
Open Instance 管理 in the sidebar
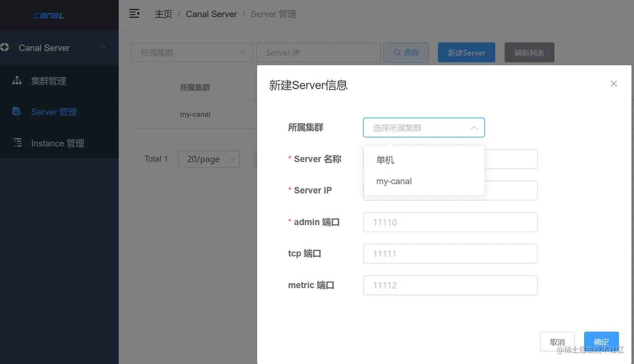58,143
